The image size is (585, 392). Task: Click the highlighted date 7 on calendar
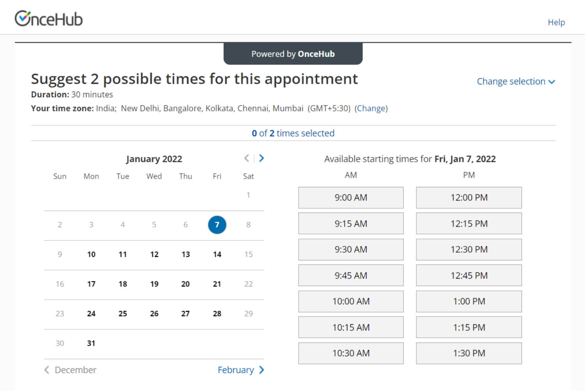pyautogui.click(x=217, y=225)
